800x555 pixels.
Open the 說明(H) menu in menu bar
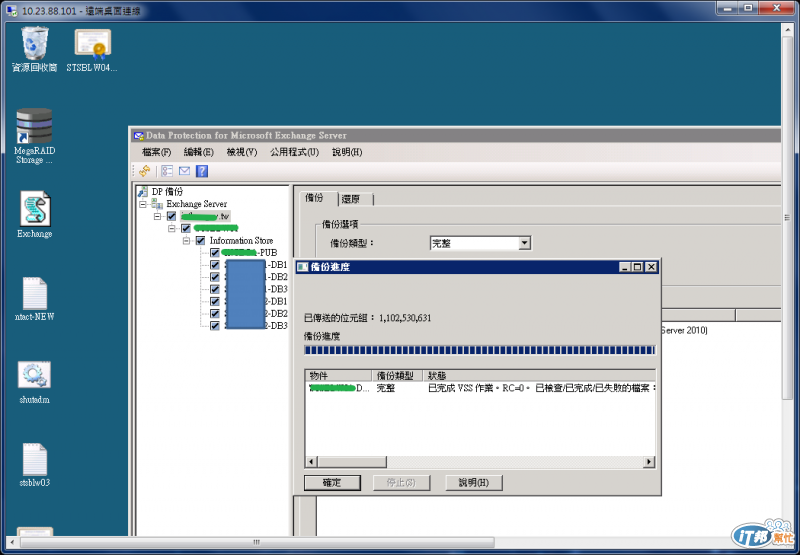pyautogui.click(x=347, y=152)
